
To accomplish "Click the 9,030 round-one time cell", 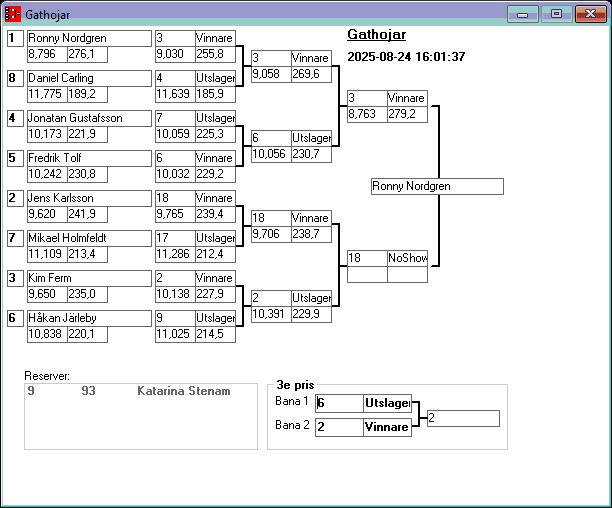I will (x=175, y=54).
